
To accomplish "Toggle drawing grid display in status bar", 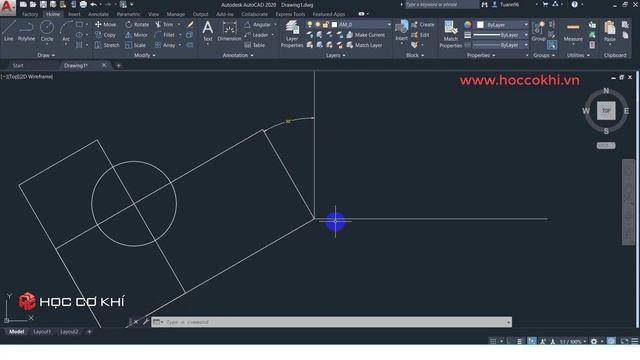I will 493,341.
